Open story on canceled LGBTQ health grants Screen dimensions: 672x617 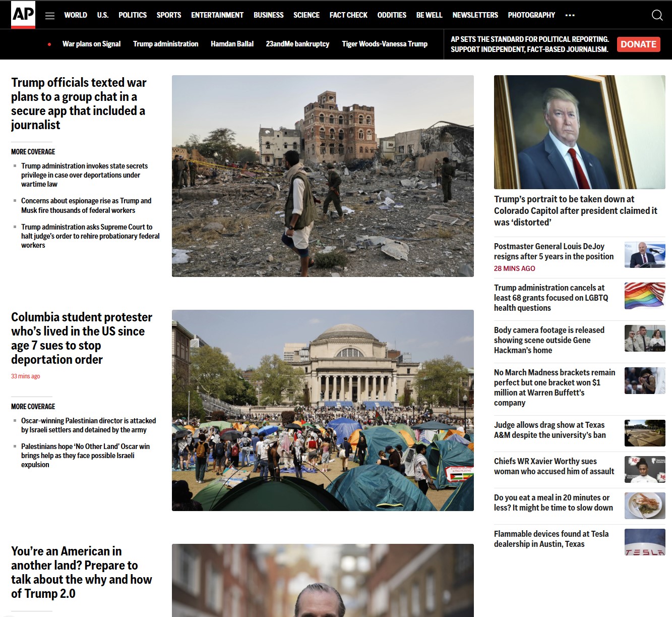coord(551,298)
